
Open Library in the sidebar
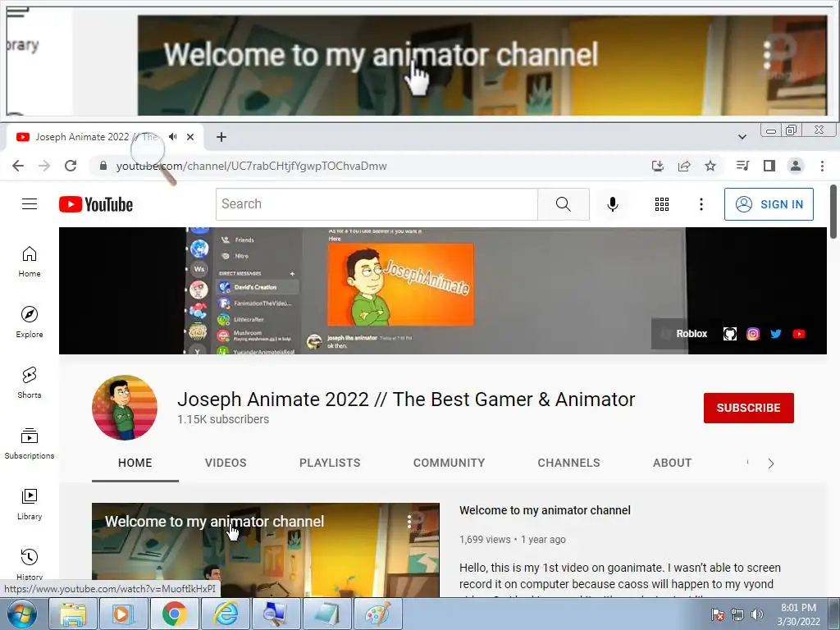(x=30, y=504)
